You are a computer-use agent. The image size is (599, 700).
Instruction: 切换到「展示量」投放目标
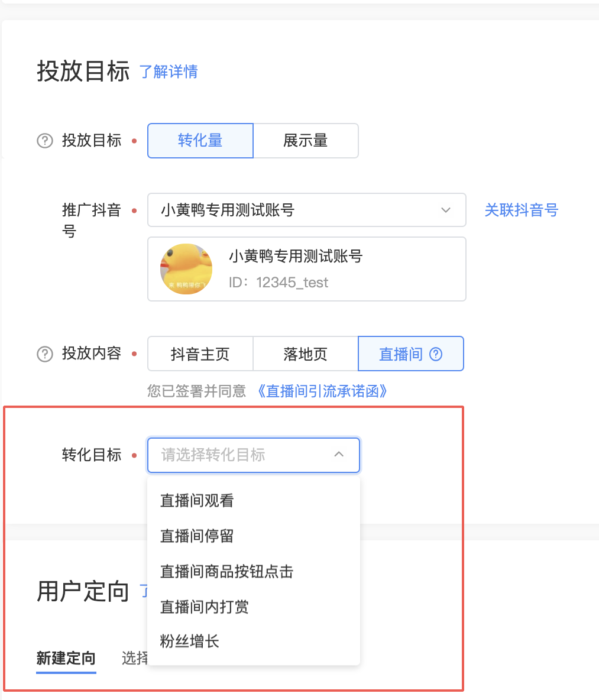pos(306,141)
